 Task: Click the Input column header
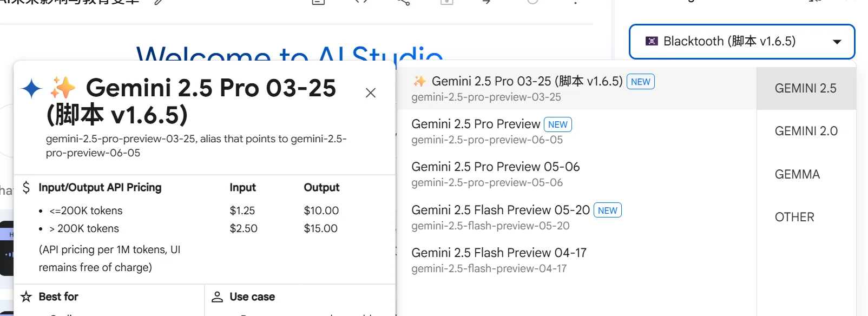click(x=242, y=188)
